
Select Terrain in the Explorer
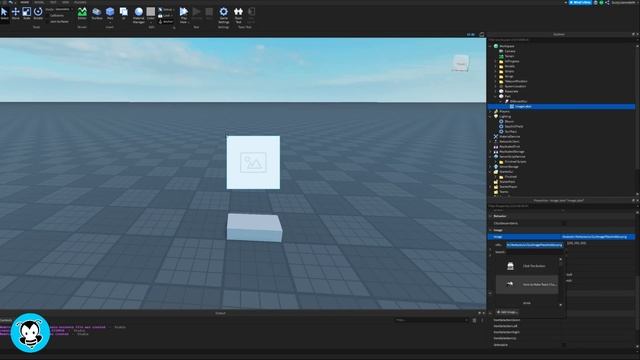point(509,56)
